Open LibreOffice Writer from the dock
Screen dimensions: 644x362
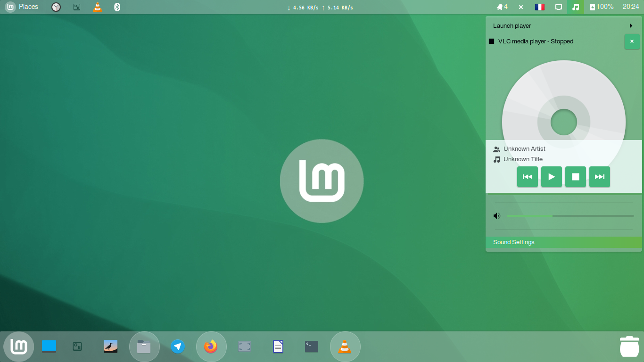[278, 347]
